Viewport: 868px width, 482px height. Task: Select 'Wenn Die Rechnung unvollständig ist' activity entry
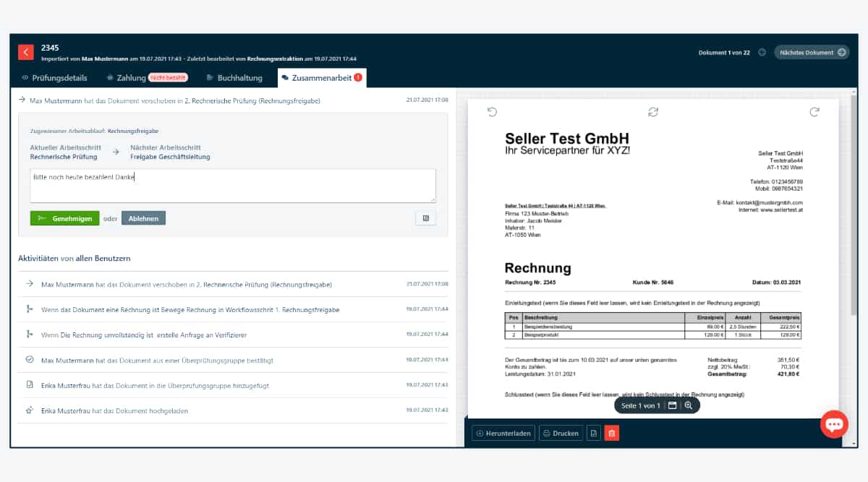pos(233,335)
